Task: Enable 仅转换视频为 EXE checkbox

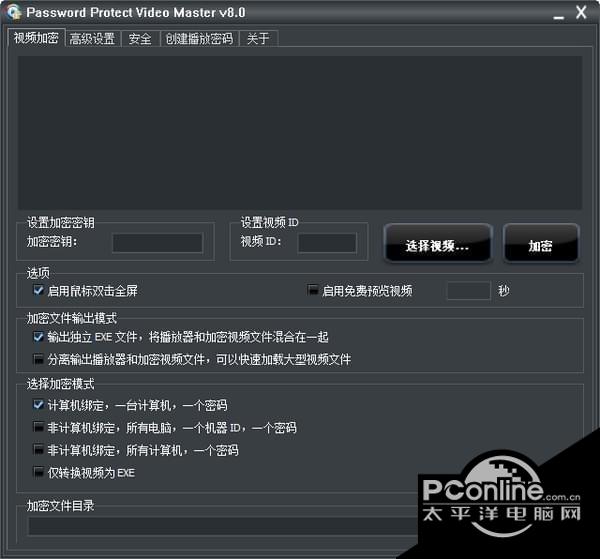Action: 38,473
